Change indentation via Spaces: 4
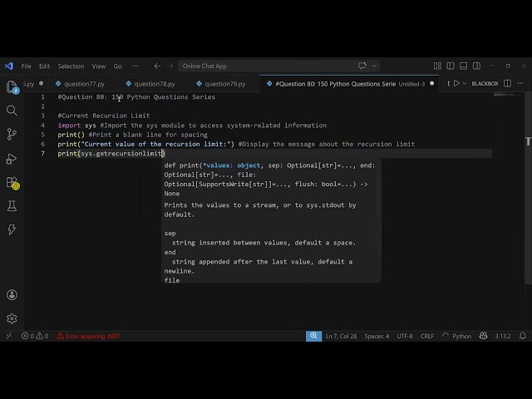The image size is (532, 399). pos(377,336)
